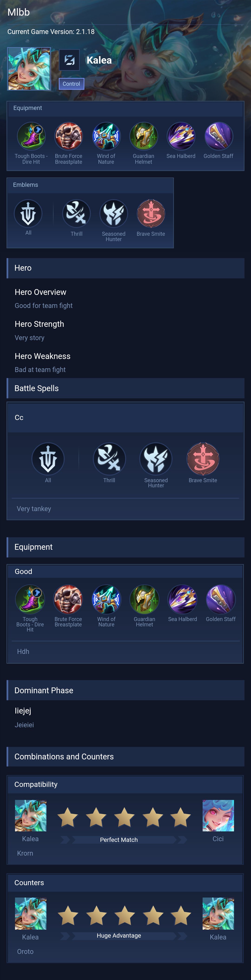The height and width of the screenshot is (980, 251).
Task: Click Tough Boots Dire Hit icon in top Equipment
Action: coord(31,136)
